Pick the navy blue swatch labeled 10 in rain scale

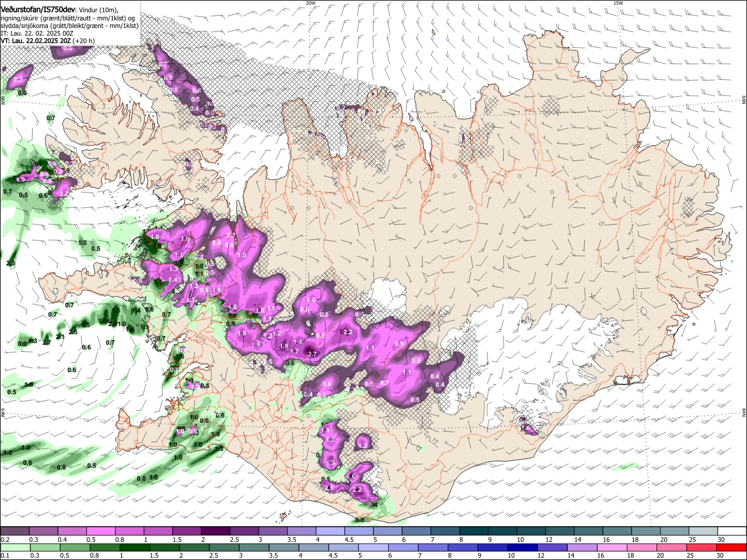pyautogui.click(x=522, y=548)
